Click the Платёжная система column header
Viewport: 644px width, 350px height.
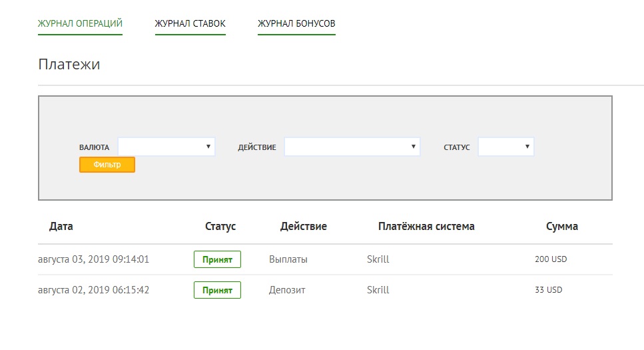pos(426,227)
